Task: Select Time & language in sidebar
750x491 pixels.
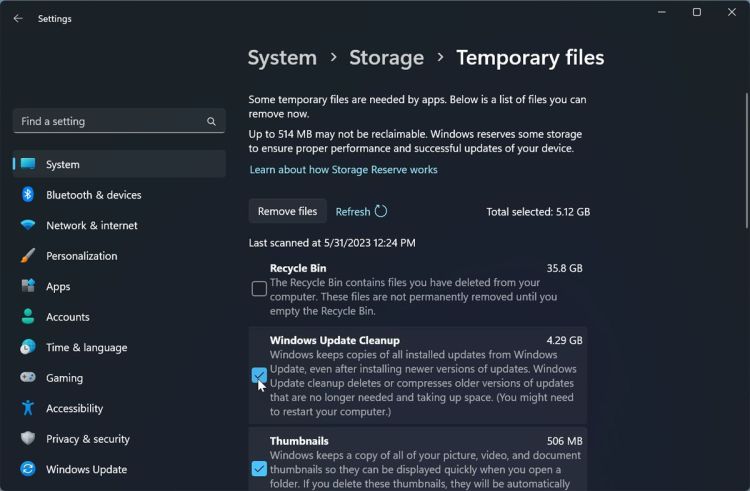Action: tap(86, 348)
